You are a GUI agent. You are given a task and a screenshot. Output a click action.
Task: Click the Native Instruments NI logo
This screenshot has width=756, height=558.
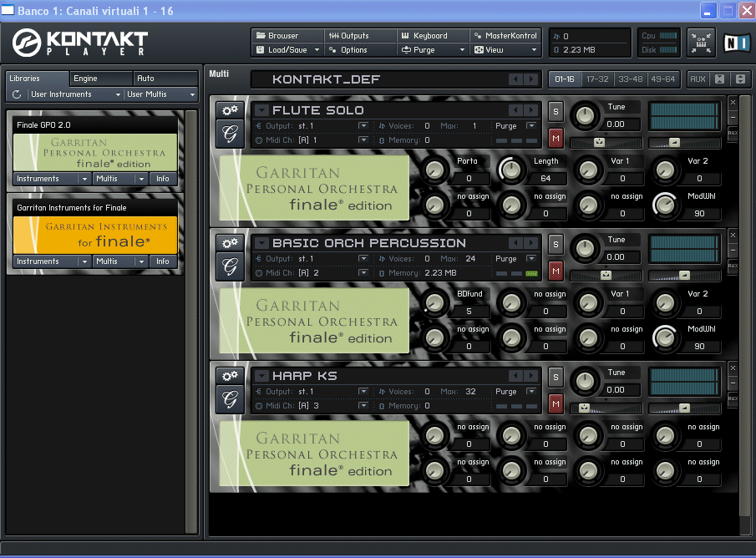tap(736, 43)
